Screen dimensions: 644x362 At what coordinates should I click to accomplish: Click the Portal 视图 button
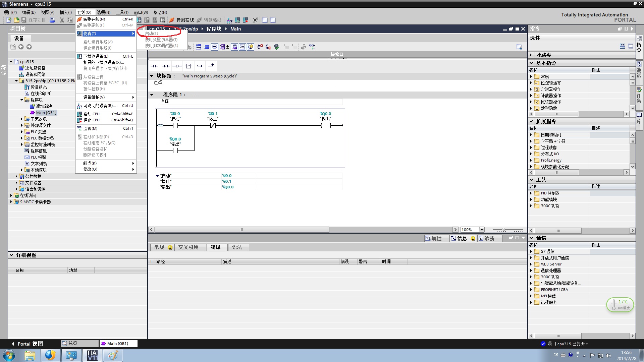point(27,344)
